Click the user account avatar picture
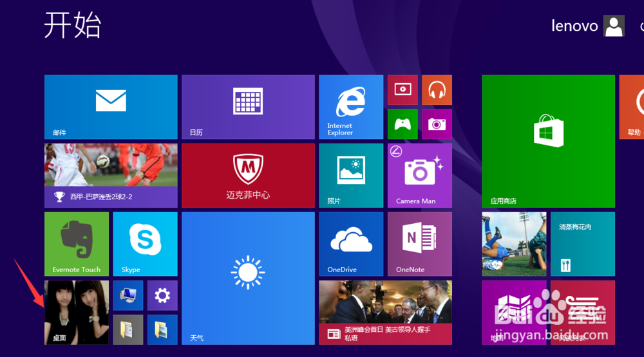This screenshot has height=357, width=644. point(614,26)
